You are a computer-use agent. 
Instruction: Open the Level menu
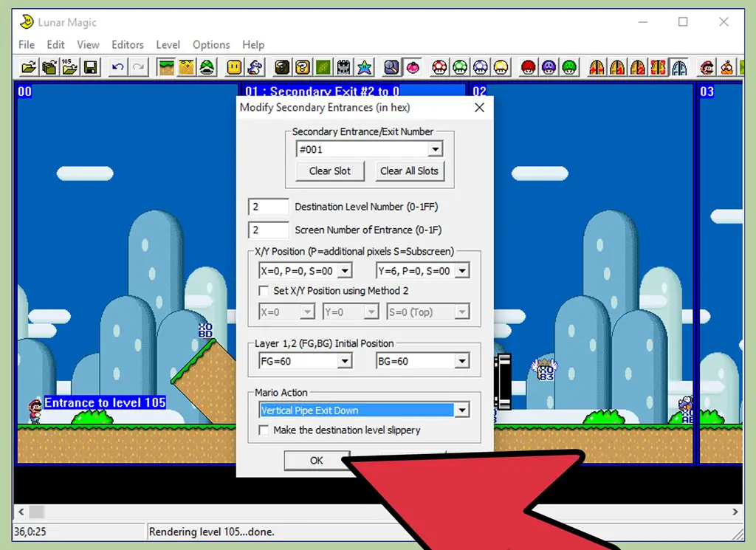pos(168,45)
